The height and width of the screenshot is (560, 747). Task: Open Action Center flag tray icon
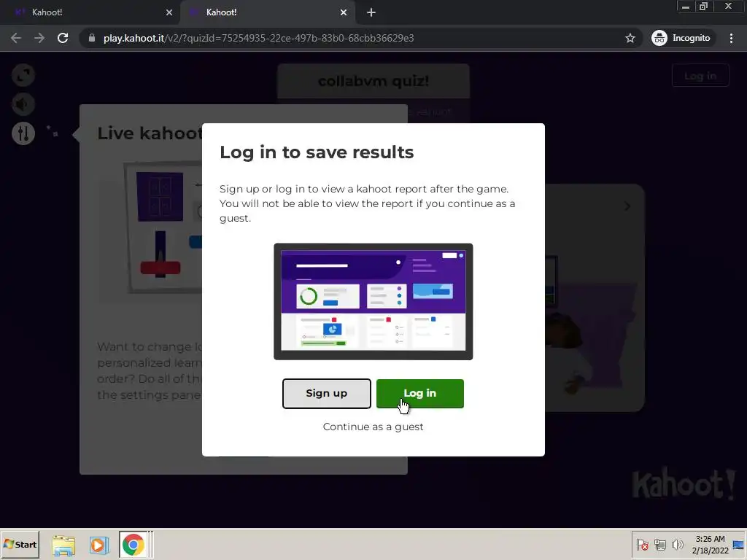tap(642, 545)
